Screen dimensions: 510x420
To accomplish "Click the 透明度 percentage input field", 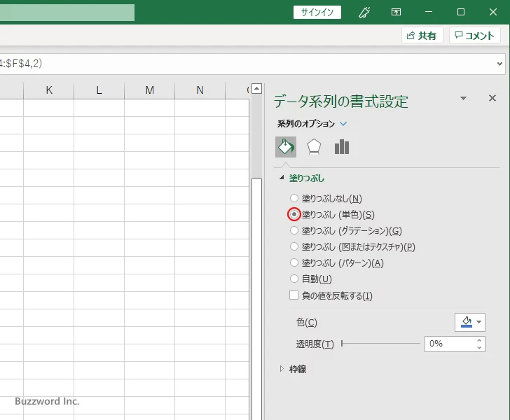I will 449,344.
